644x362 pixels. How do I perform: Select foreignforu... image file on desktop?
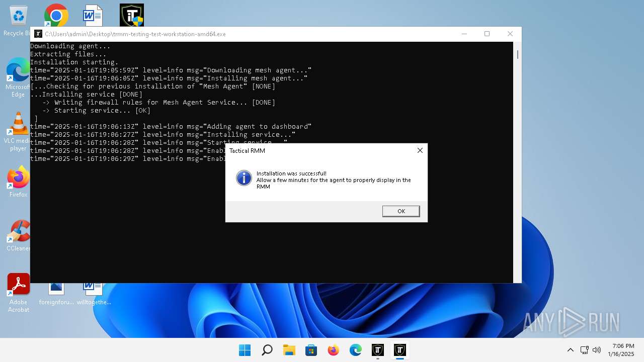point(56,294)
